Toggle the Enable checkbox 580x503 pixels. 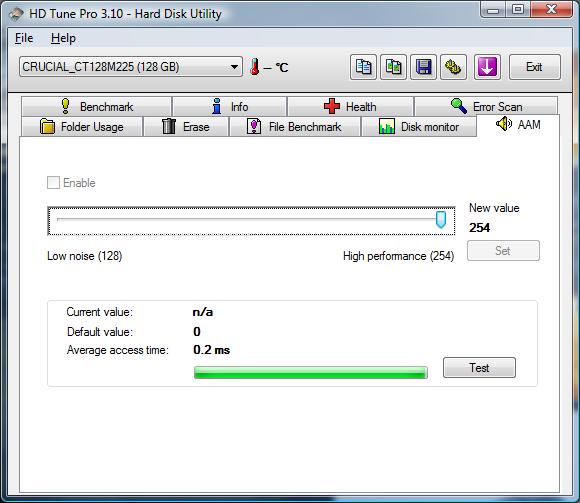(53, 182)
